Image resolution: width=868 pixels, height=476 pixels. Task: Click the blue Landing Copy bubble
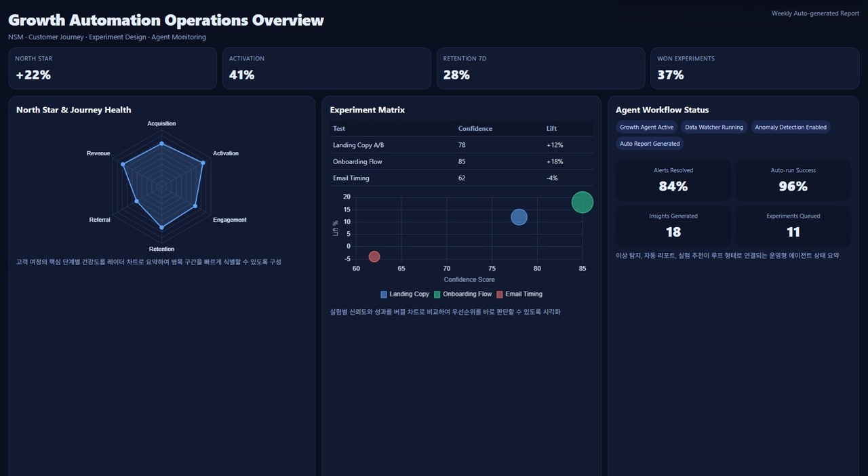click(x=519, y=217)
